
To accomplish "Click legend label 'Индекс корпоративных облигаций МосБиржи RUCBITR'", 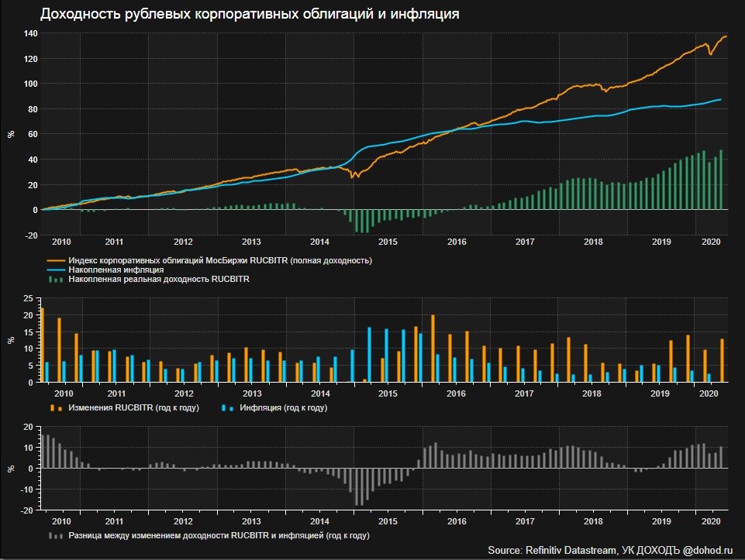I will (x=178, y=260).
